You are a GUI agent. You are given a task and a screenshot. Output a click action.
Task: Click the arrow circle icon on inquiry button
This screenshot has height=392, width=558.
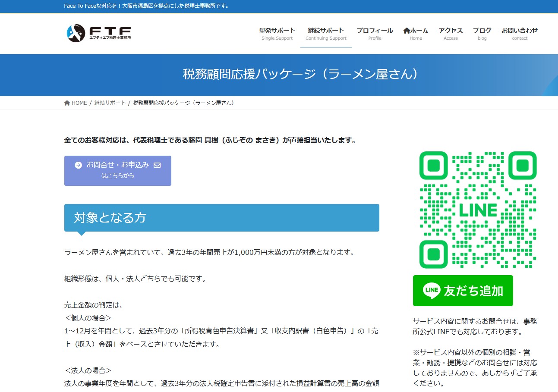point(78,165)
